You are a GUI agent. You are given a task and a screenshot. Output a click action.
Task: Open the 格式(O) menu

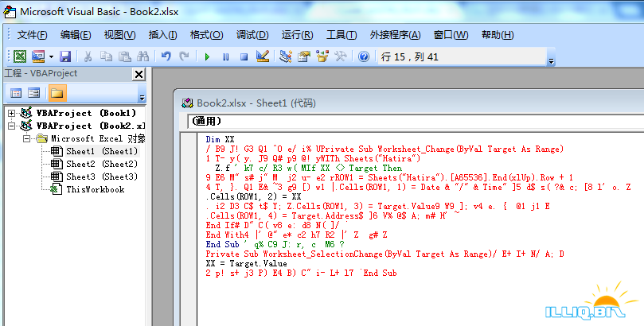point(207,35)
